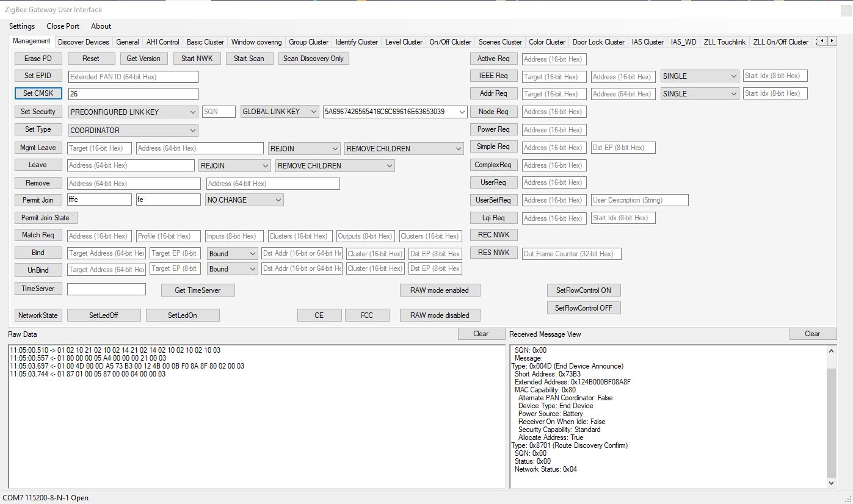The height and width of the screenshot is (504, 853).
Task: Select the Door Lock Cluster tab
Action: (x=598, y=42)
